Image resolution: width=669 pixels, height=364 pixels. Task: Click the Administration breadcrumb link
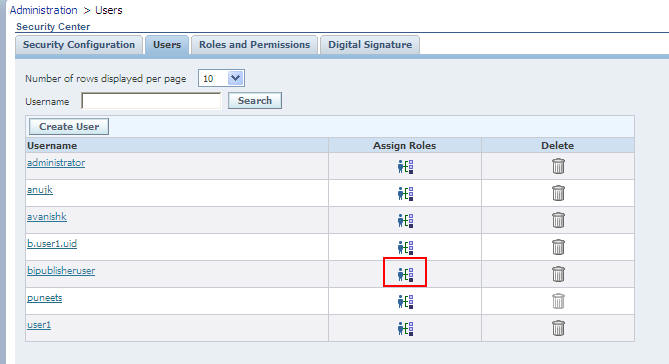pos(44,10)
